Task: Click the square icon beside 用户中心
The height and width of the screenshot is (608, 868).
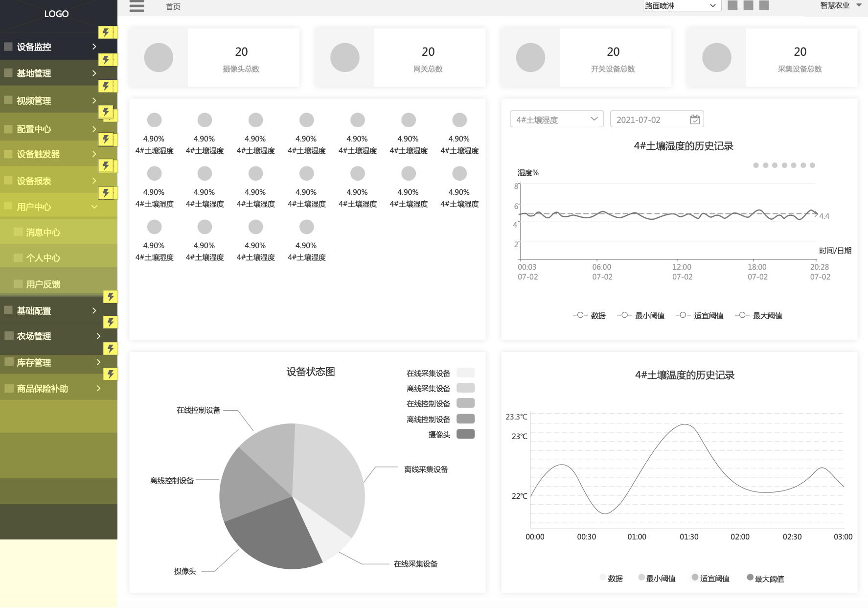Action: (8, 206)
